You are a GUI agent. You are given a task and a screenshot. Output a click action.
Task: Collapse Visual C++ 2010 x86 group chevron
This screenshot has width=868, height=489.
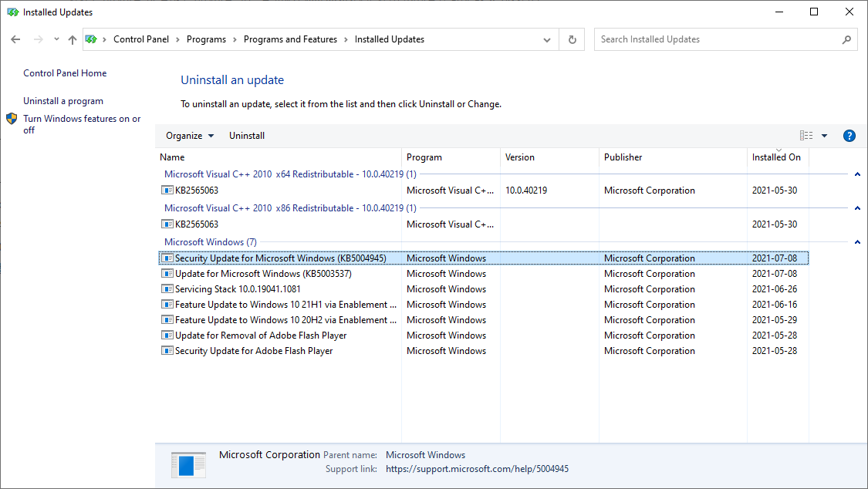pos(857,208)
